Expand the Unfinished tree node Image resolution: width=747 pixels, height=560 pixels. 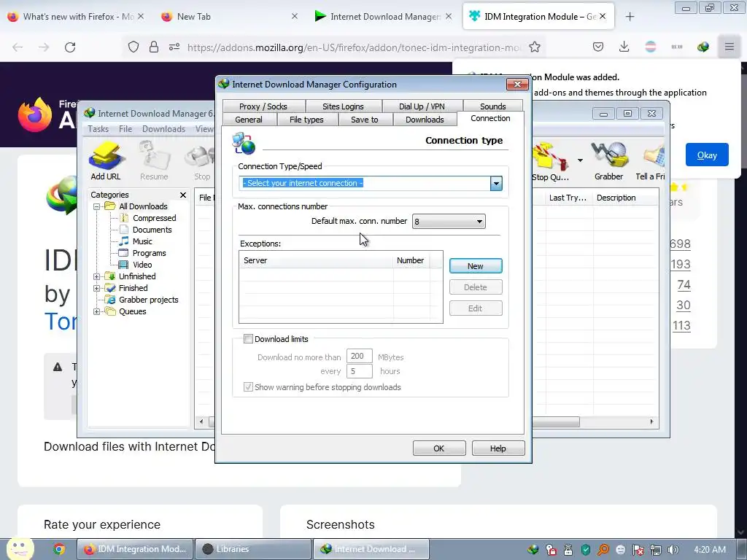click(x=96, y=276)
